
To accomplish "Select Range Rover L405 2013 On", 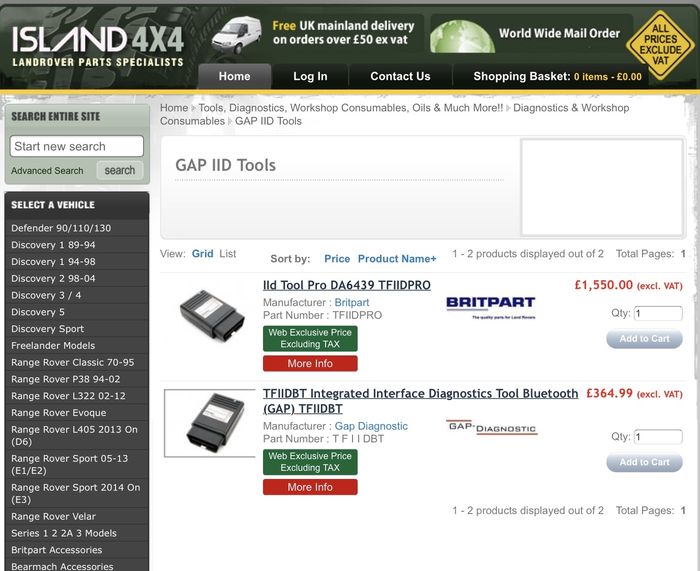I will pos(77,435).
